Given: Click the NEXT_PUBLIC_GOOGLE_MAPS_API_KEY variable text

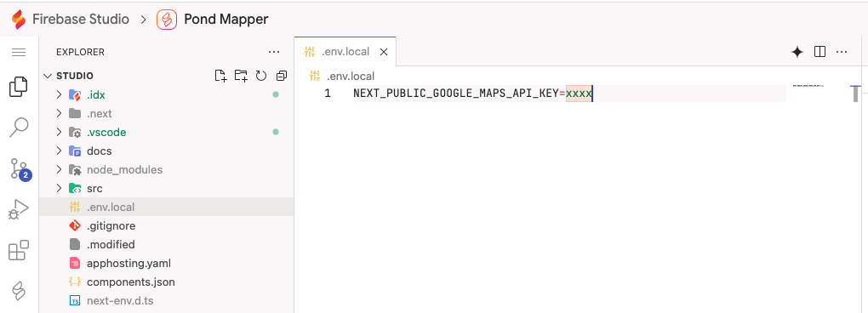Looking at the screenshot, I should 456,94.
